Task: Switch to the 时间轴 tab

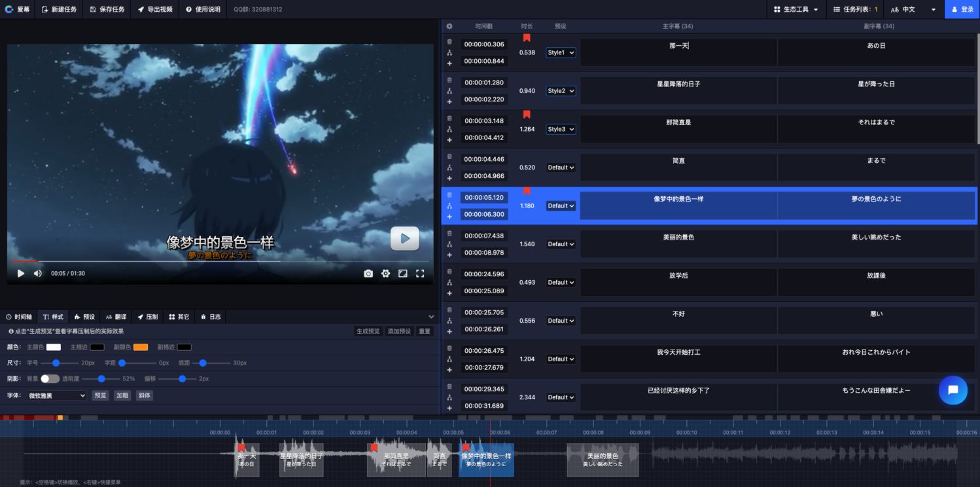Action: coord(19,317)
